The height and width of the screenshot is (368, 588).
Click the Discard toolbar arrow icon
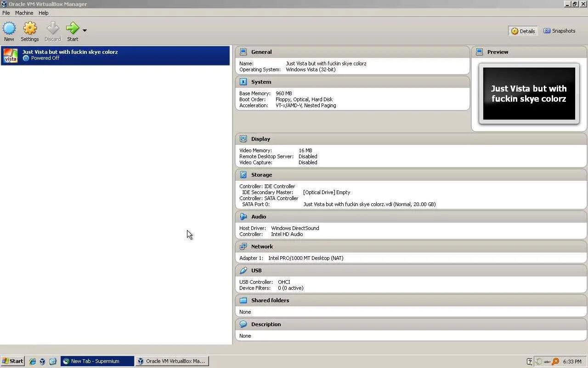pyautogui.click(x=53, y=29)
